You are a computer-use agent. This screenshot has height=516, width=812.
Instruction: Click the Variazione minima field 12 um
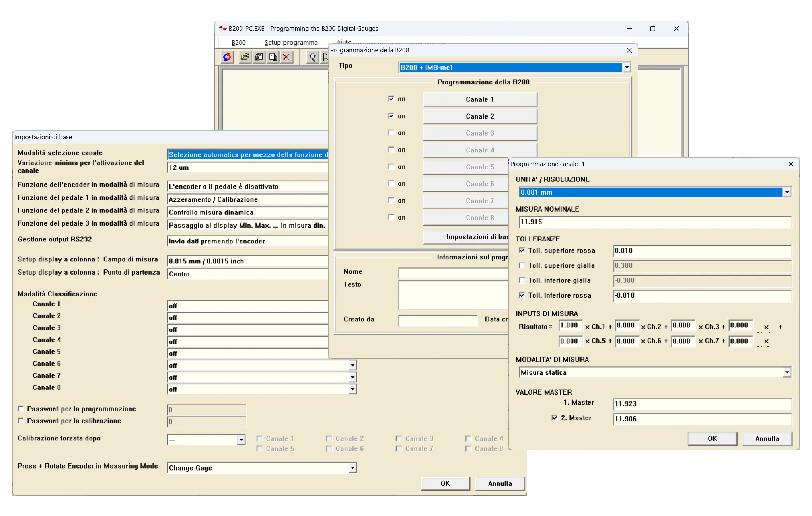click(x=247, y=168)
